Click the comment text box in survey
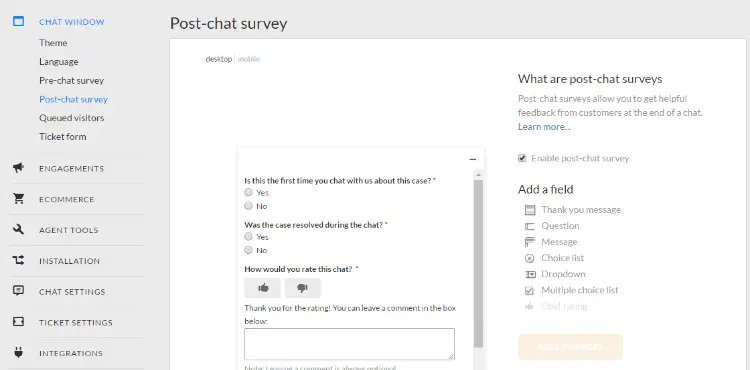Image resolution: width=750 pixels, height=370 pixels. point(349,344)
